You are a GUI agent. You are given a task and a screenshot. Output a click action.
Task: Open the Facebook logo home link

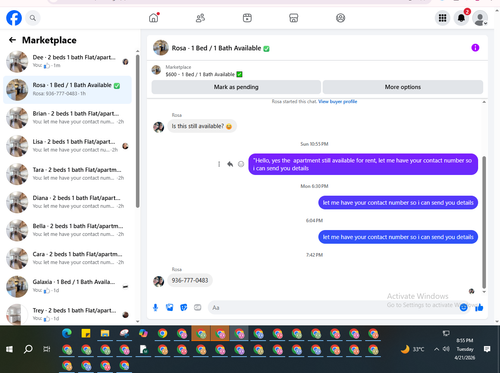tap(14, 18)
